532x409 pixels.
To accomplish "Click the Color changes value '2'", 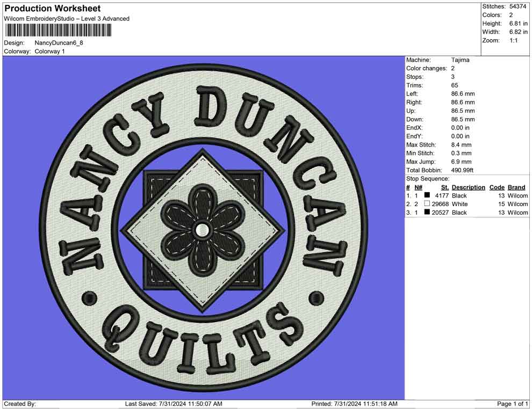I will [452, 68].
